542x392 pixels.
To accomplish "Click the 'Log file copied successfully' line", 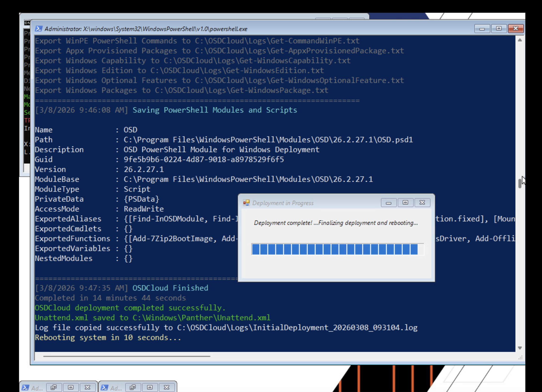I will [226, 328].
